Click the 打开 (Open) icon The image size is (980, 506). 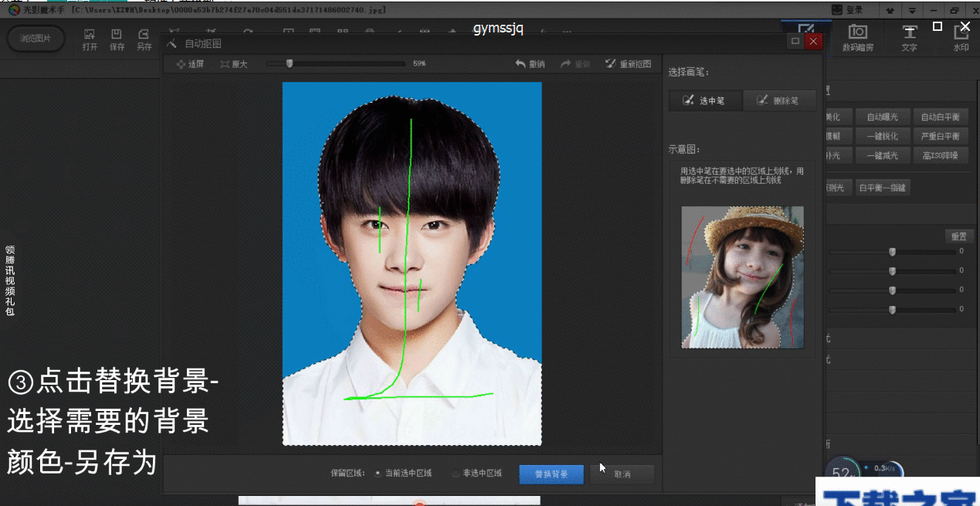pyautogui.click(x=91, y=39)
